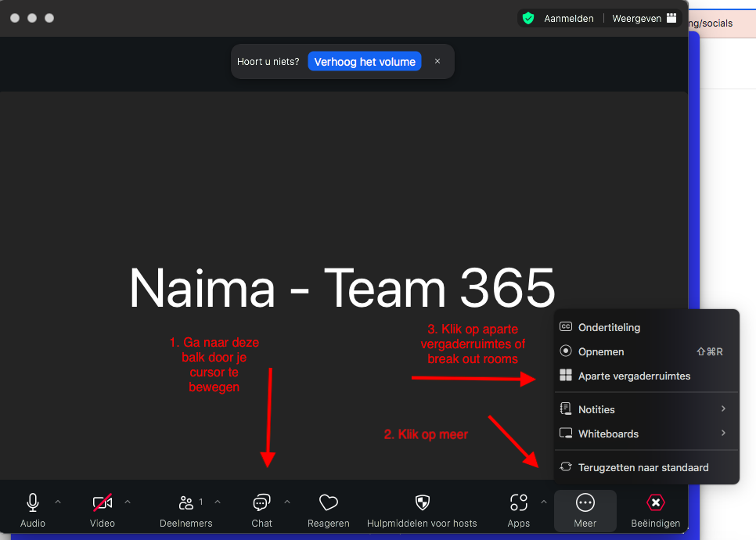Image resolution: width=756 pixels, height=540 pixels.
Task: End the meeting with the Beëindigen icon
Action: pyautogui.click(x=656, y=503)
